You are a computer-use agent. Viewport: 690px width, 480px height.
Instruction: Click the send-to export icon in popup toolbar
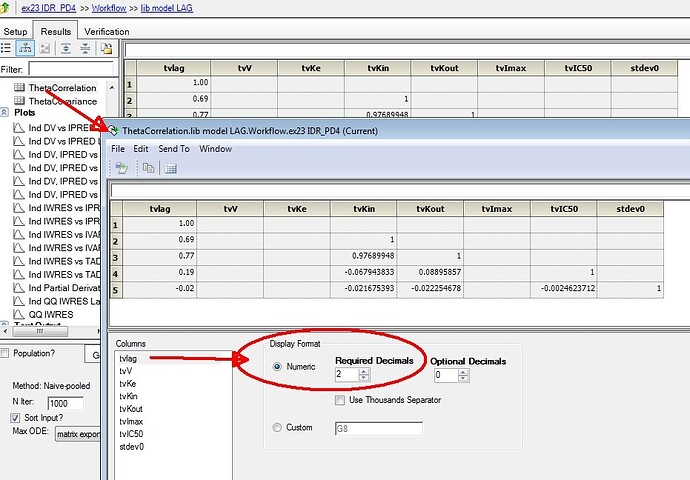121,168
